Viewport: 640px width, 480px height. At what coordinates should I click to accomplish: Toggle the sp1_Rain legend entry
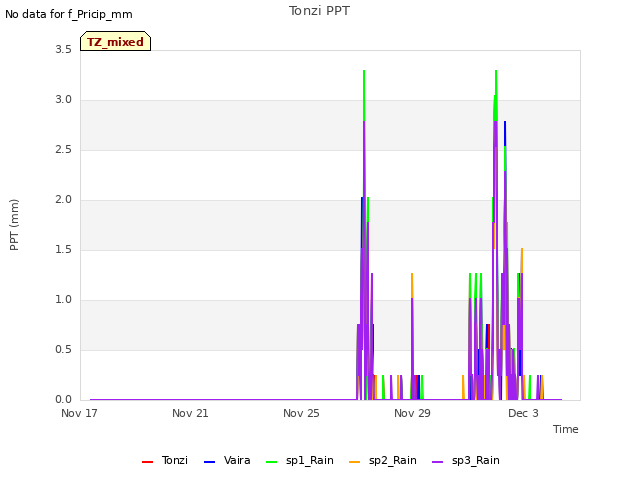[300, 460]
